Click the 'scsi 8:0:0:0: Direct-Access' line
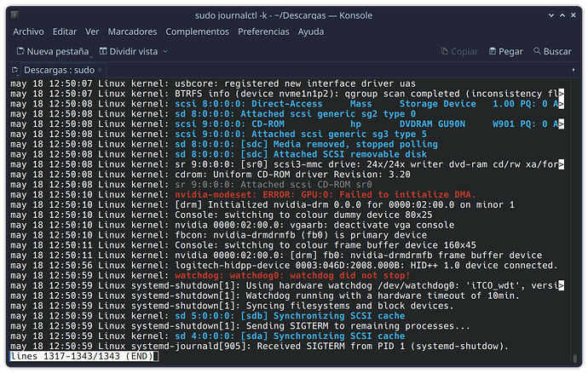The height and width of the screenshot is (373, 588). pos(287,104)
